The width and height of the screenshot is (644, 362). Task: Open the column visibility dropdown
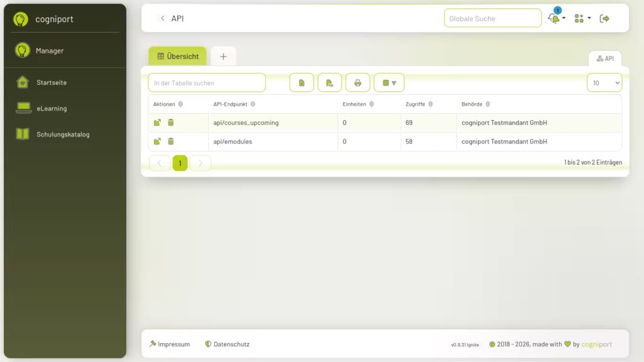(389, 83)
